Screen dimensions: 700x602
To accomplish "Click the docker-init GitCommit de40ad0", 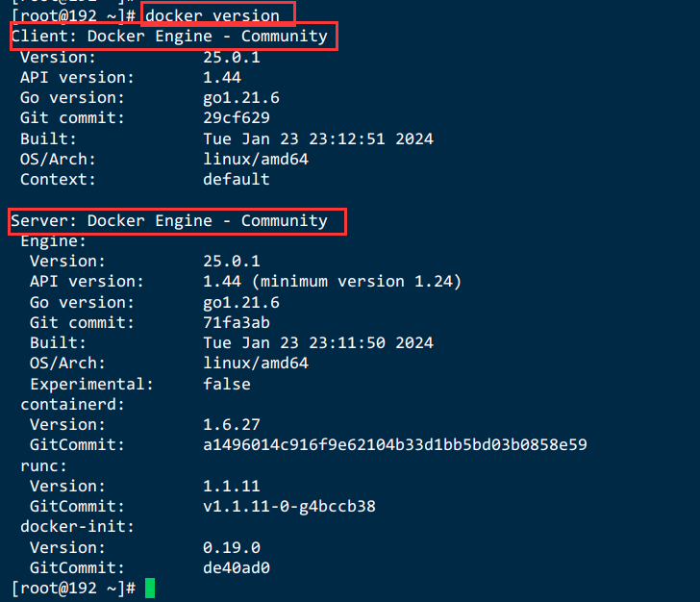I will tap(237, 567).
